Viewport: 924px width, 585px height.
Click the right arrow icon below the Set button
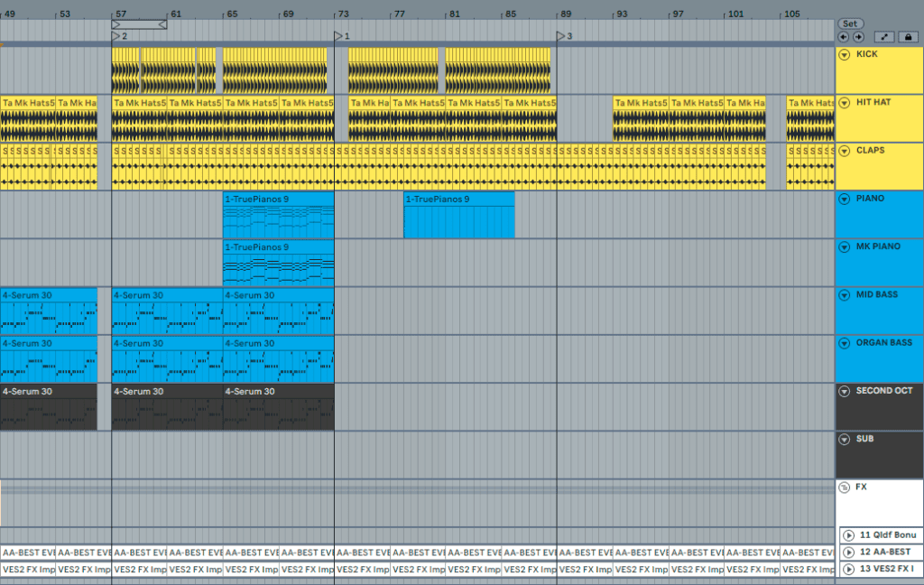tap(858, 37)
